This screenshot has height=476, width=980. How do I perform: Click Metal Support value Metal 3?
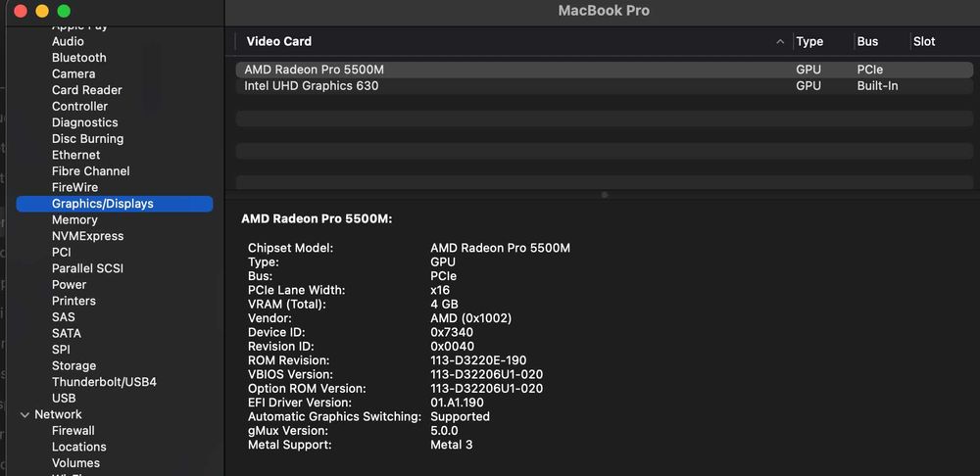pyautogui.click(x=451, y=446)
